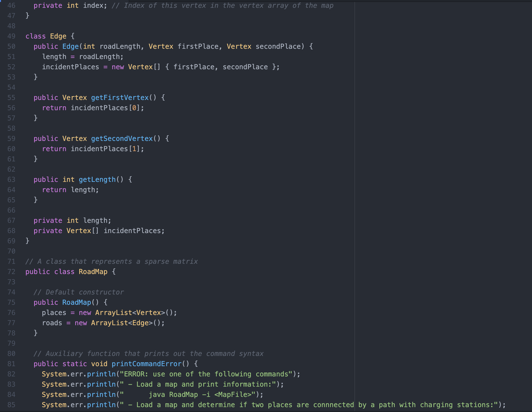
Task: Click line number 81 in the gutter
Action: coord(11,364)
